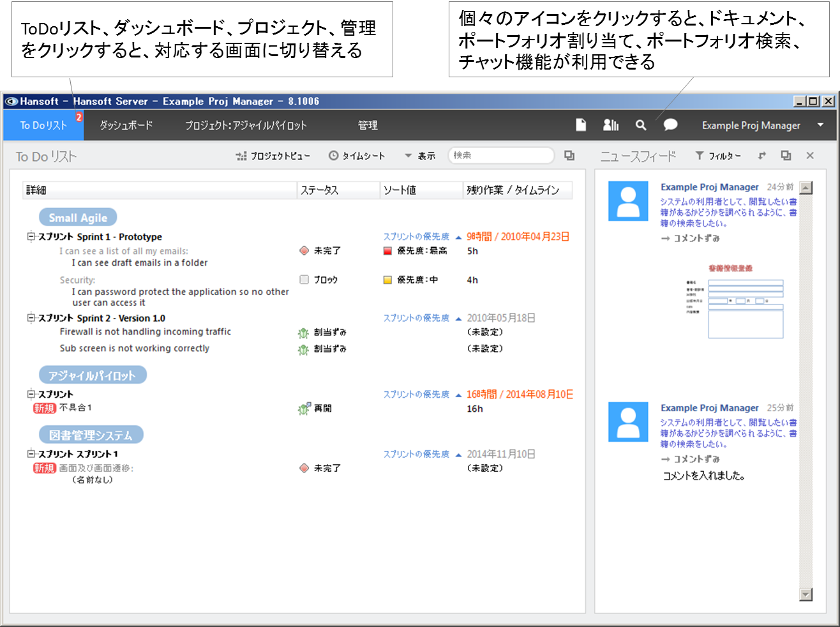This screenshot has height=627, width=840.
Task: Select the 不具合1 task row
Action: [76, 408]
